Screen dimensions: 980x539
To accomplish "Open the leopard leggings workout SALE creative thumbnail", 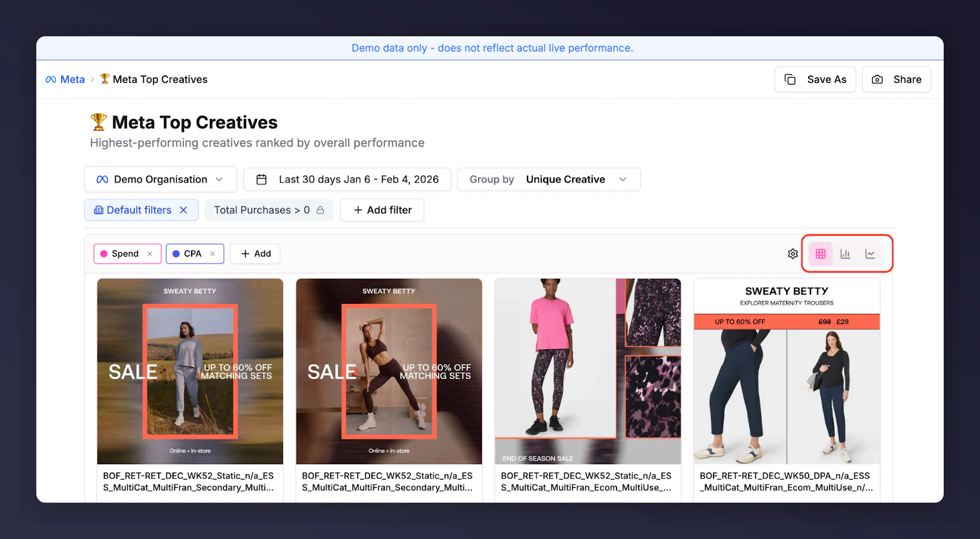I will (389, 371).
